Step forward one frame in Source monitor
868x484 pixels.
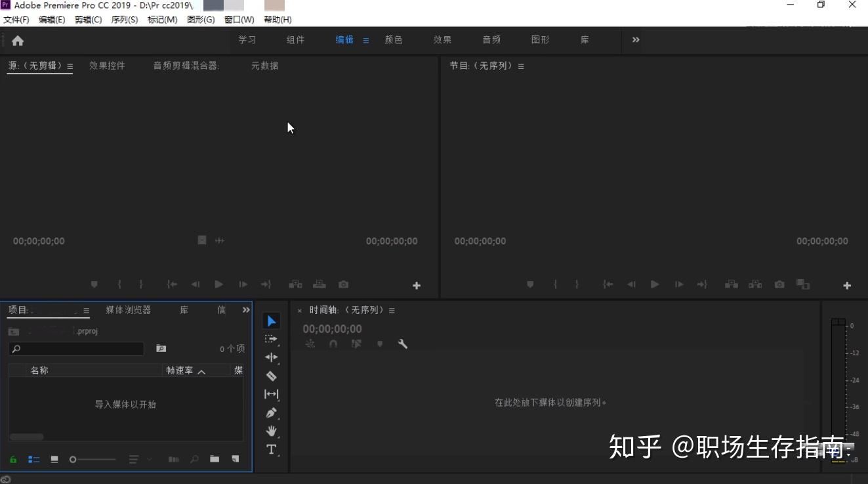[243, 284]
